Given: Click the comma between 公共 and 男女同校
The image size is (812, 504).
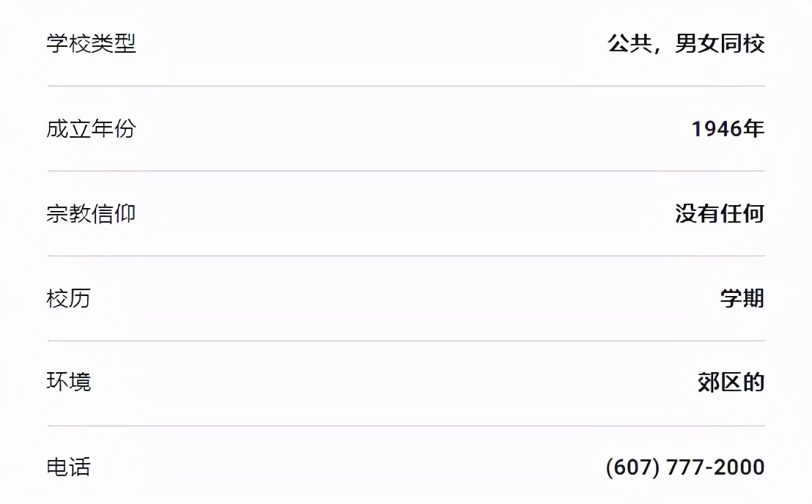Looking at the screenshot, I should pos(659,50).
